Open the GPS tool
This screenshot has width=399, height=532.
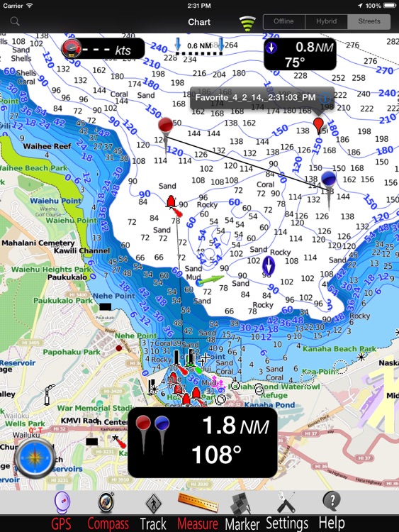(62, 502)
